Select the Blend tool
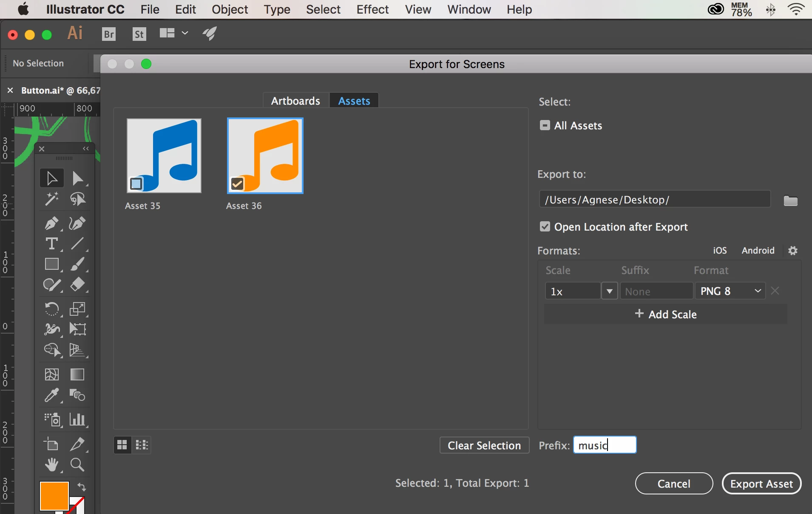The height and width of the screenshot is (514, 812). 78,395
